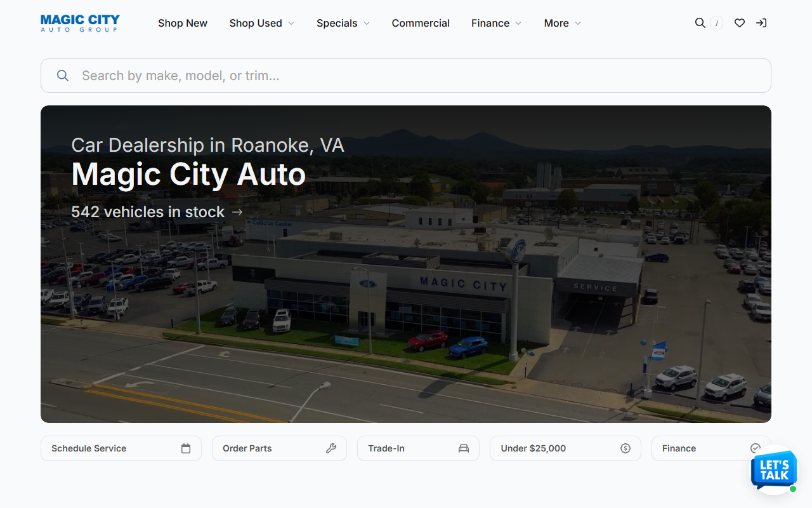
Task: Click the arrow next to vehicles in stock
Action: (x=237, y=212)
